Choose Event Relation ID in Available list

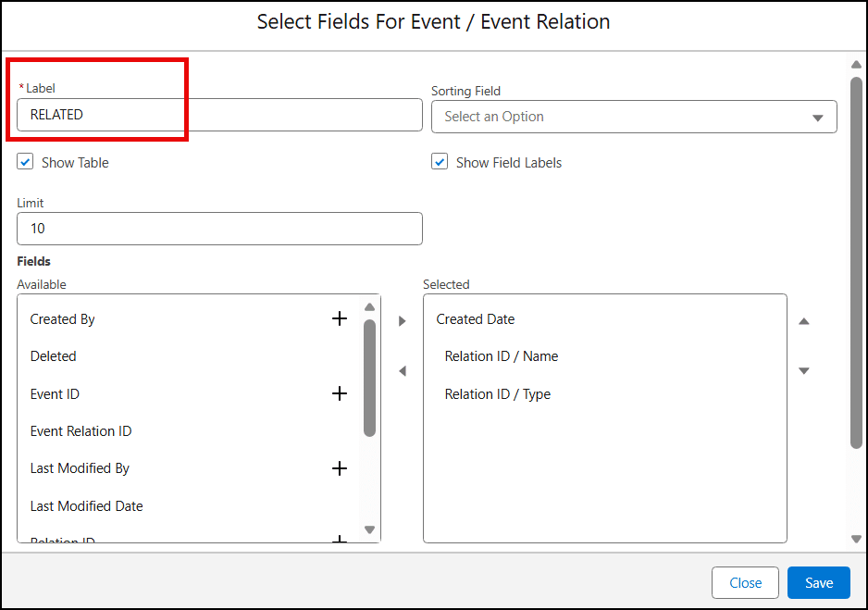pyautogui.click(x=81, y=431)
